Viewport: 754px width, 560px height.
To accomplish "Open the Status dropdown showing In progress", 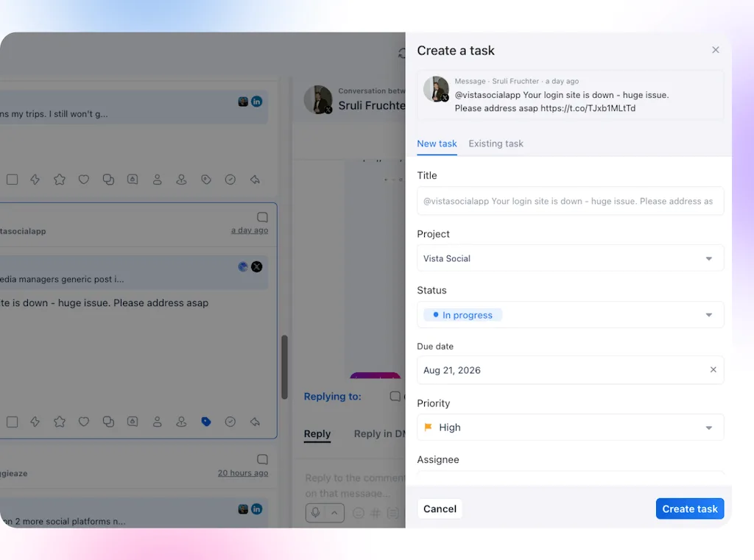I will (571, 315).
